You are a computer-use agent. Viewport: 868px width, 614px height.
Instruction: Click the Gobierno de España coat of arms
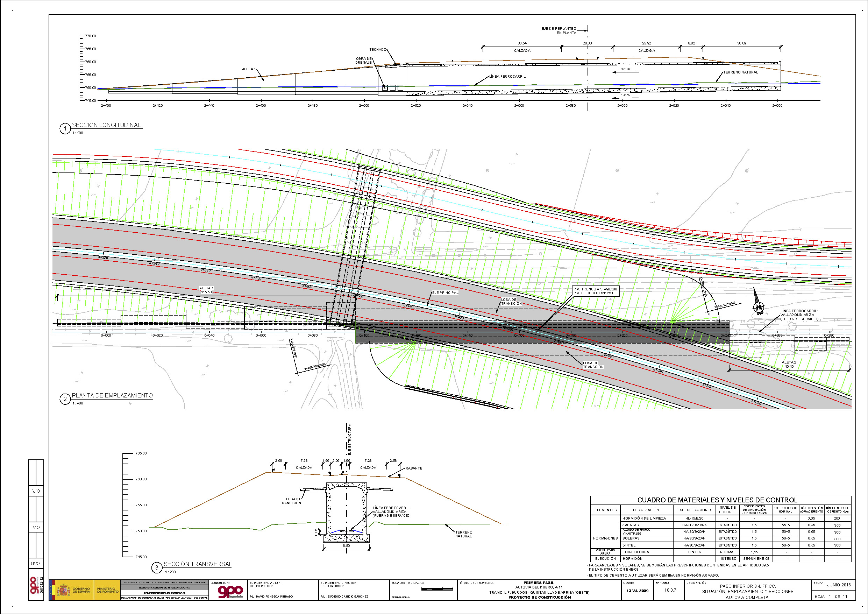(64, 590)
